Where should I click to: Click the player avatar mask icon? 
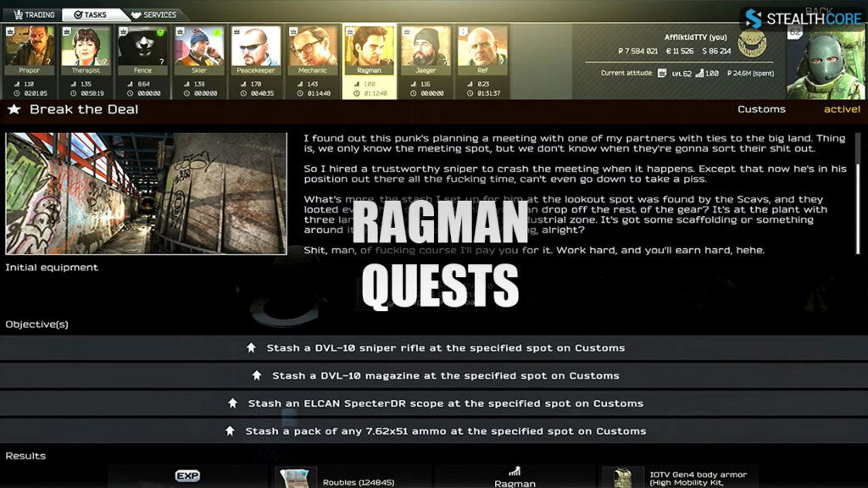pyautogui.click(x=752, y=43)
